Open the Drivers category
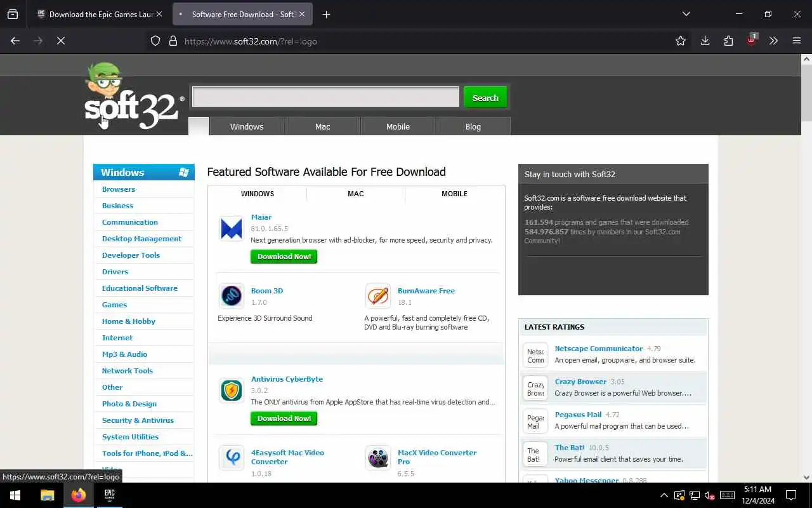Viewport: 812px width, 508px height. pyautogui.click(x=115, y=272)
